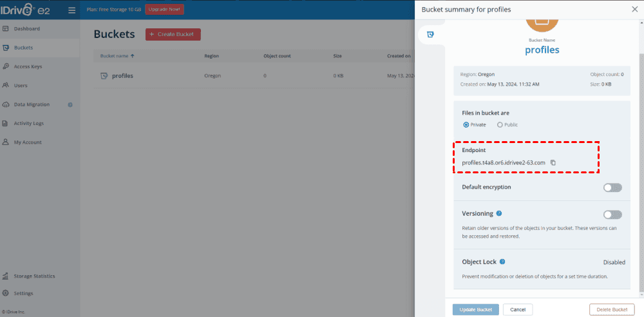Image resolution: width=644 pixels, height=317 pixels.
Task: Open Storage Statistics
Action: pyautogui.click(x=34, y=276)
